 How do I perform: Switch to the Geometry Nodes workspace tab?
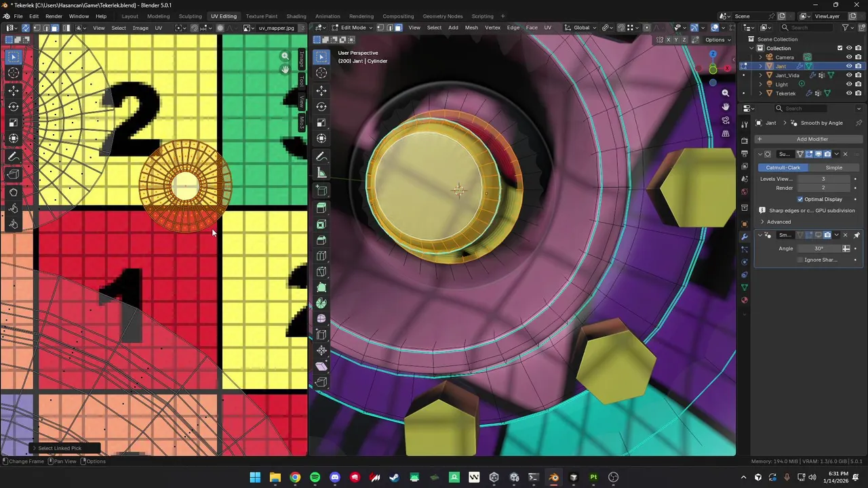(442, 16)
